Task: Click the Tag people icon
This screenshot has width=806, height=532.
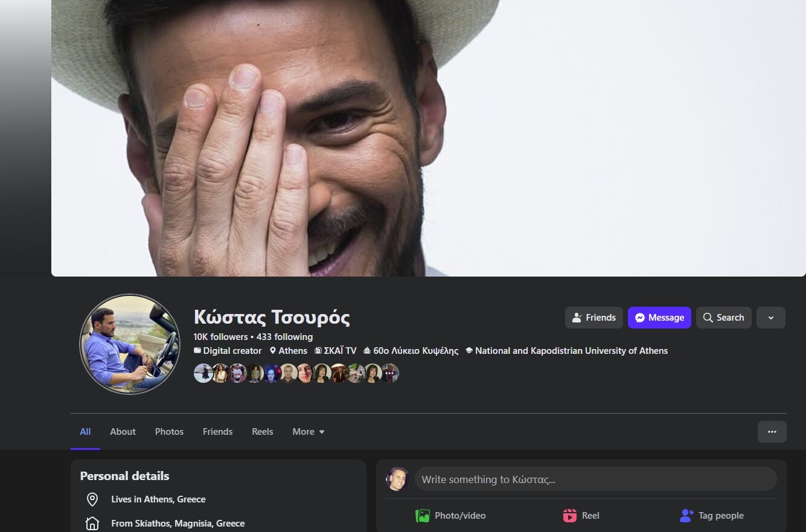Action: click(x=686, y=516)
